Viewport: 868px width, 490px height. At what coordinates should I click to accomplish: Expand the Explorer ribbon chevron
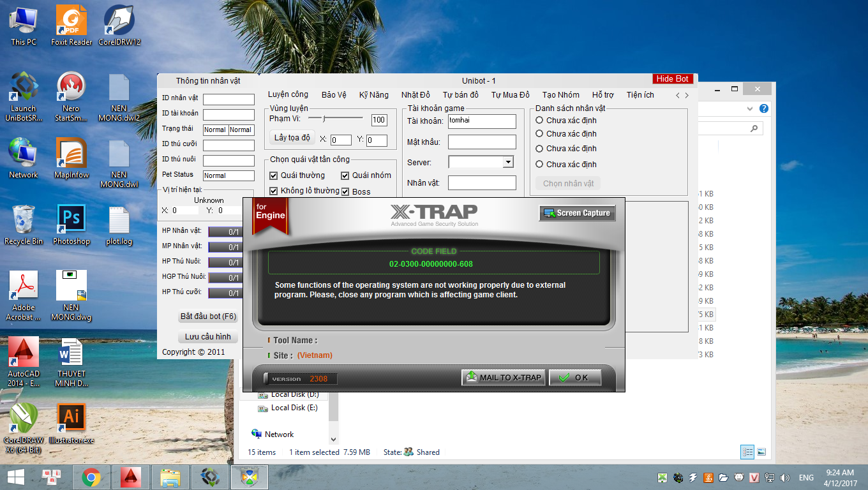750,108
